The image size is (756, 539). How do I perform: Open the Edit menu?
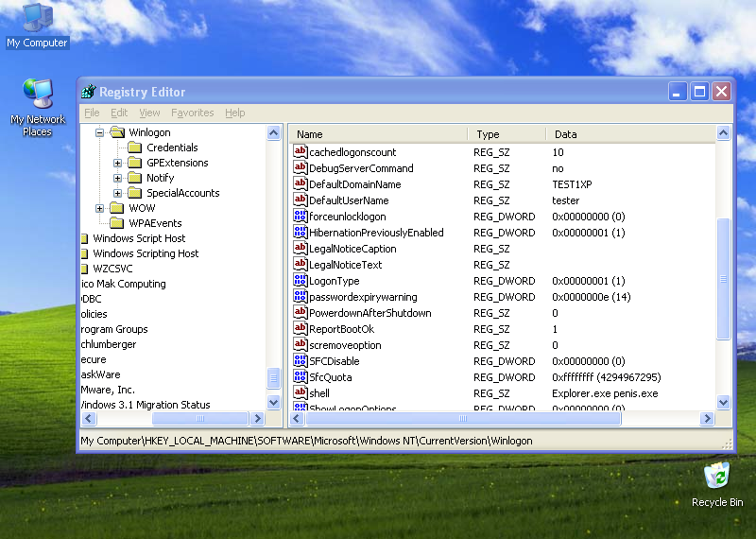point(119,113)
